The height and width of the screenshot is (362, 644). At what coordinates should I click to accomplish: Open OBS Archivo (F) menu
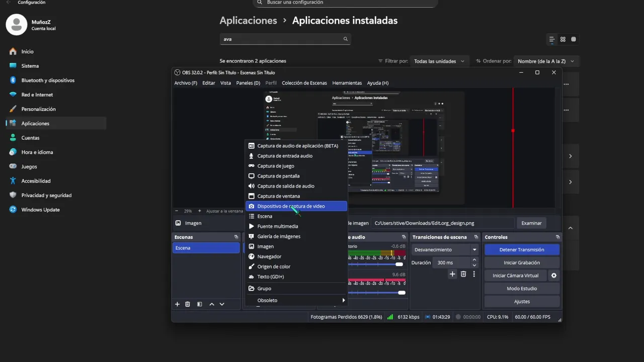point(186,83)
